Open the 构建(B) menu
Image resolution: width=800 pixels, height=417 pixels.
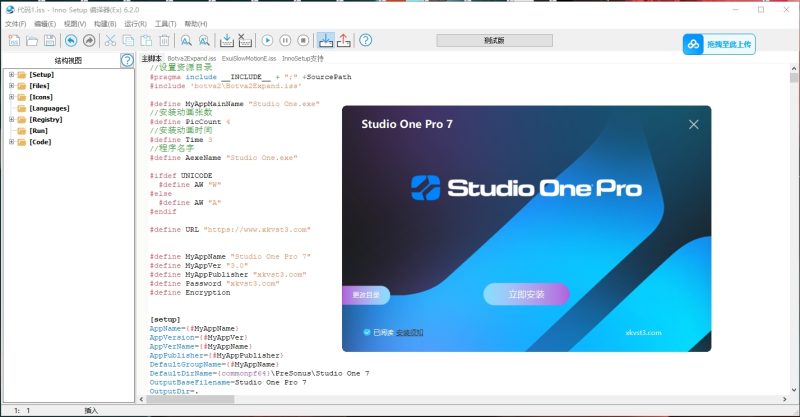105,24
